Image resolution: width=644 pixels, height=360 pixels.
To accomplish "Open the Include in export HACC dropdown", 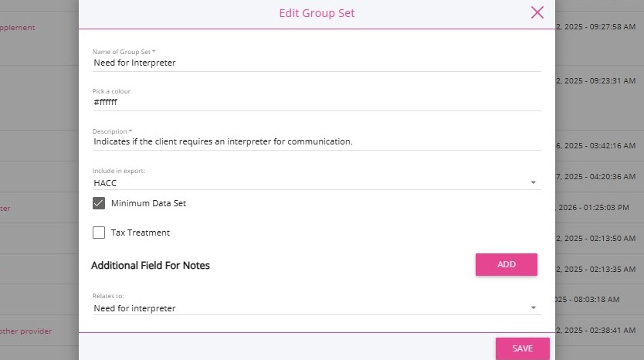I will click(309, 182).
